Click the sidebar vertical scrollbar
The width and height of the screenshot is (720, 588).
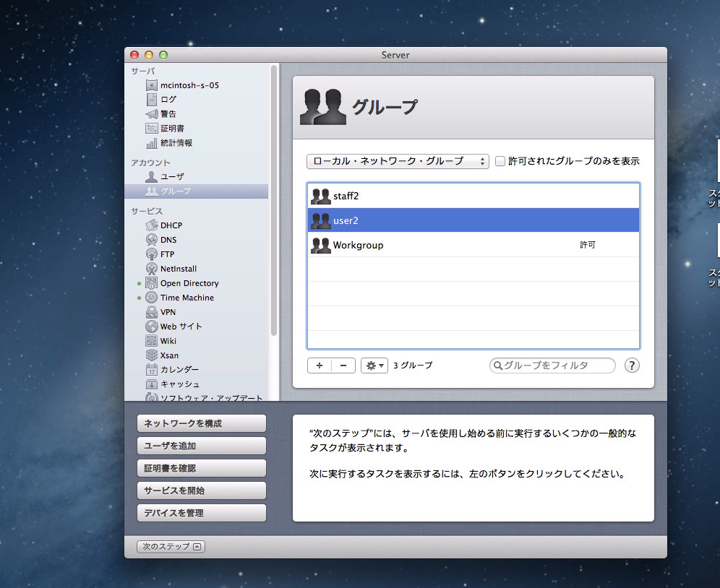click(x=274, y=201)
